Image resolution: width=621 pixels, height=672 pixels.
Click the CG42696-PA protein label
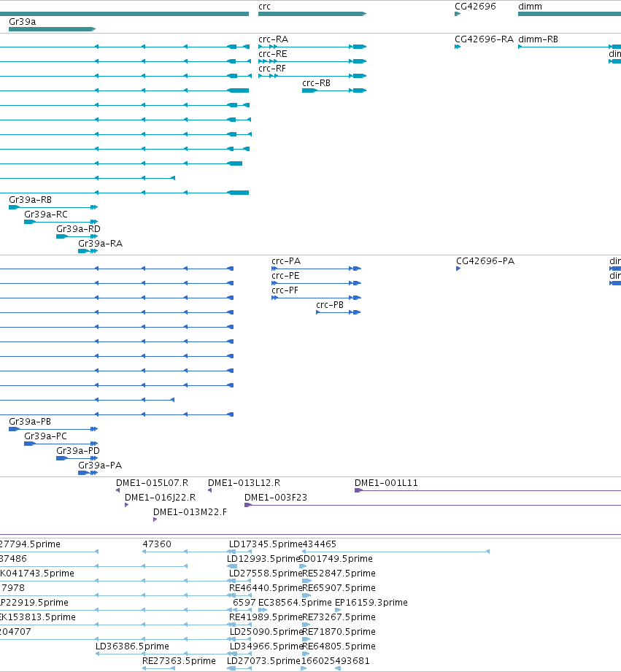485,261
